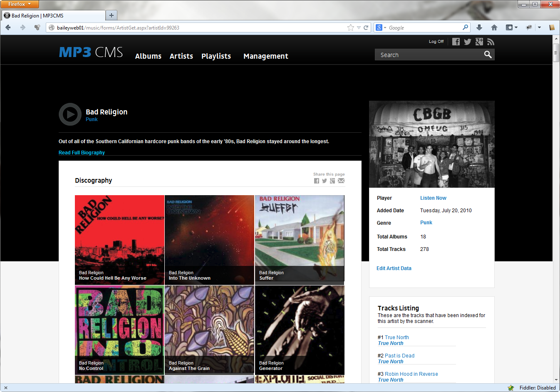The image size is (560, 392).
Task: Click Listen Now to start the player
Action: coord(433,198)
